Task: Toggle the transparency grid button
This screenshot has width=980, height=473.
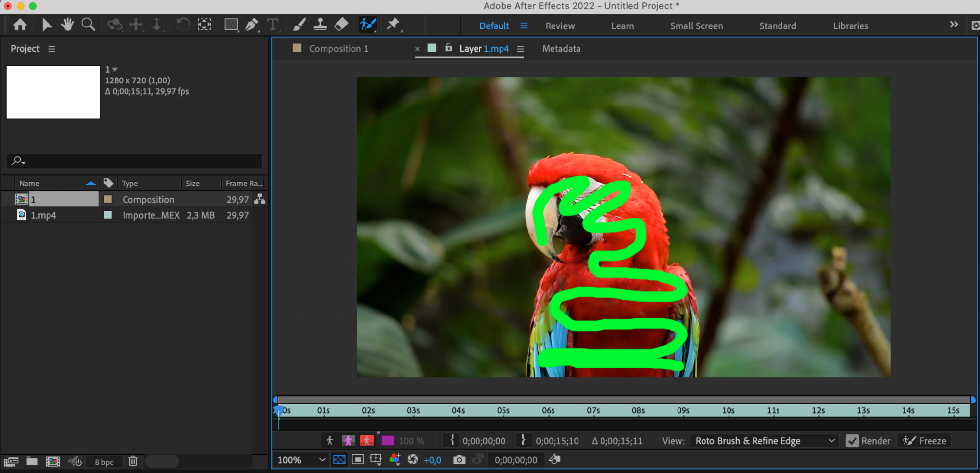Action: point(339,460)
